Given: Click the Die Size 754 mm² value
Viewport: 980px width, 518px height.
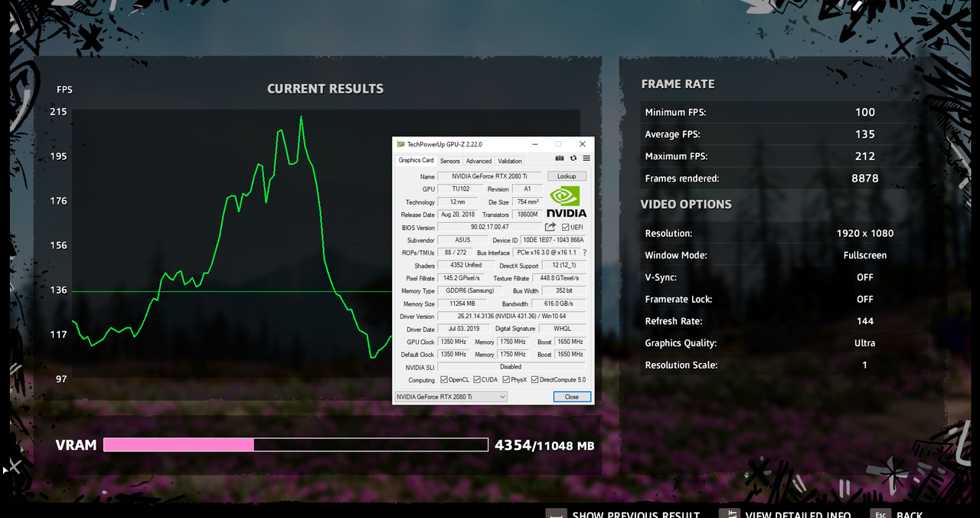Looking at the screenshot, I should (x=528, y=202).
